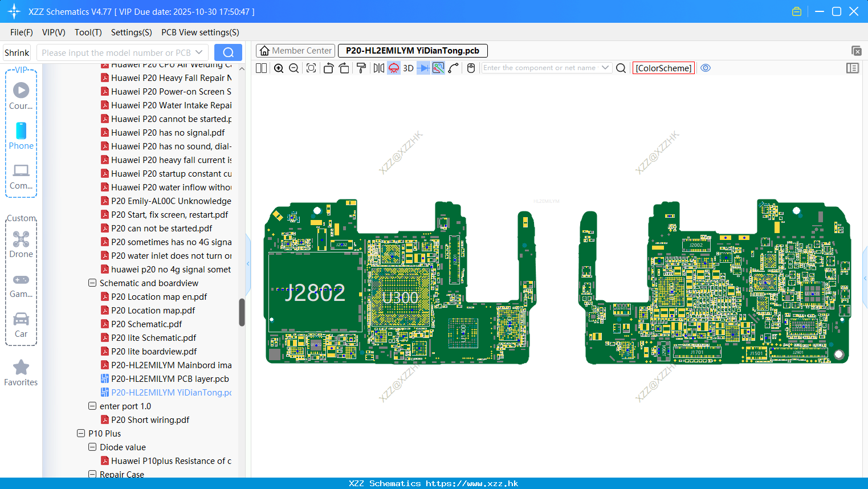Screen dimensions: 868x489
Task: Collapse the enter port 1.0 folder
Action: [92, 406]
